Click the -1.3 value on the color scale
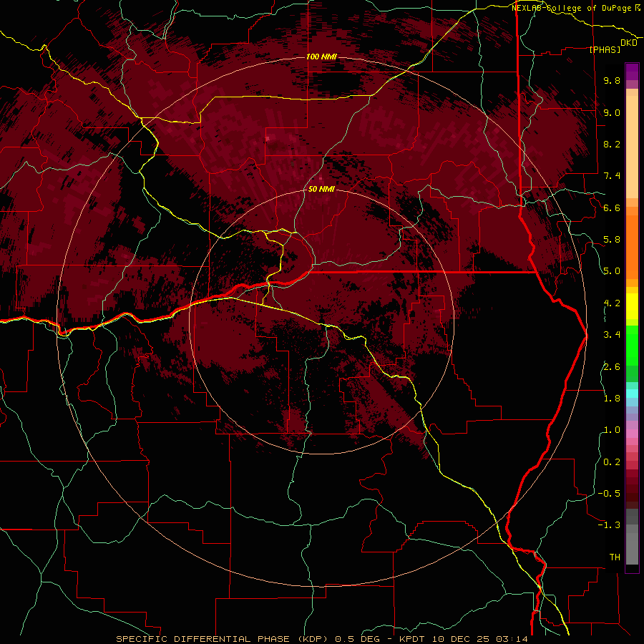Viewport: 644px width, 644px height. pyautogui.click(x=609, y=525)
